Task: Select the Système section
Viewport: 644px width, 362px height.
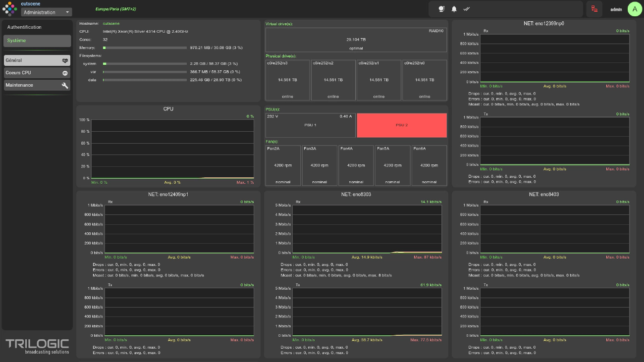Action: 37,41
